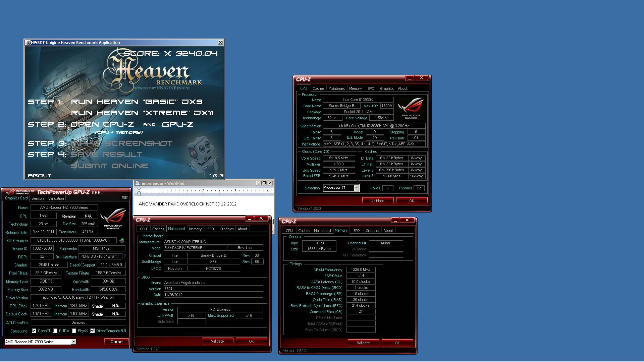Close the anomander WordPad window
Screen dimensions: 644x362
point(270,183)
